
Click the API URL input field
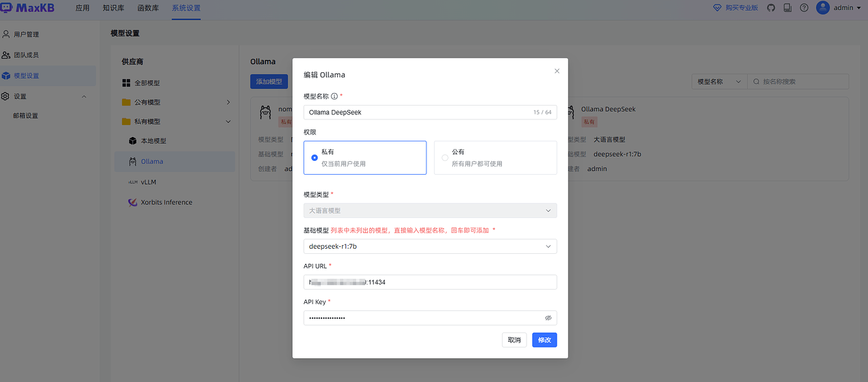(430, 281)
